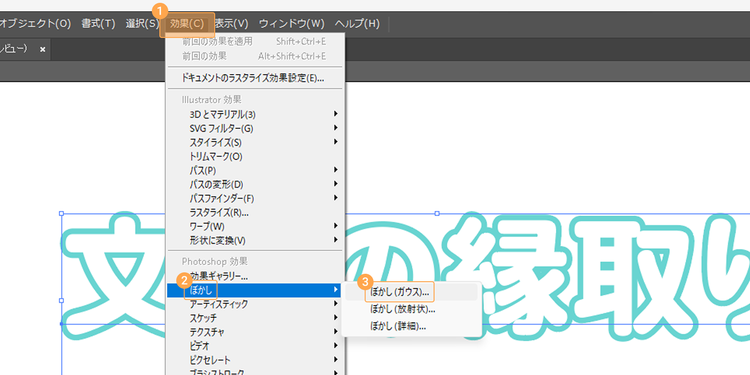Choose ぼかし (ガウス)... effect
The width and height of the screenshot is (750, 375).
click(x=411, y=292)
